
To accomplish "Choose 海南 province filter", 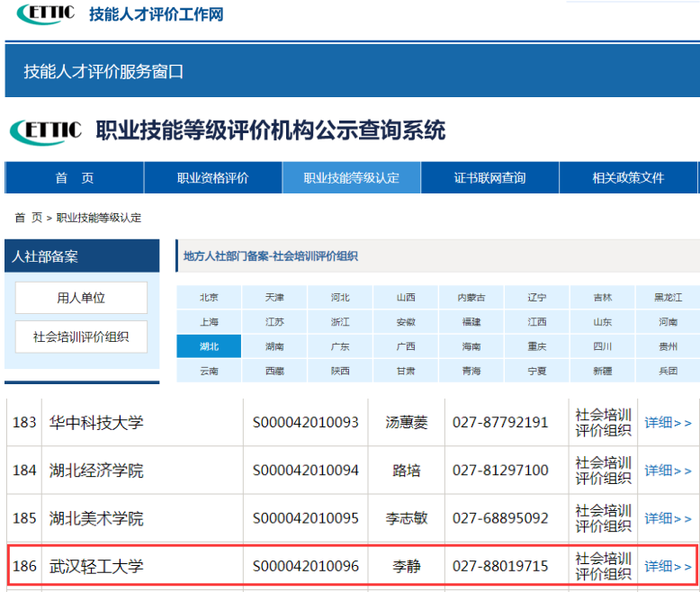I will (x=471, y=346).
